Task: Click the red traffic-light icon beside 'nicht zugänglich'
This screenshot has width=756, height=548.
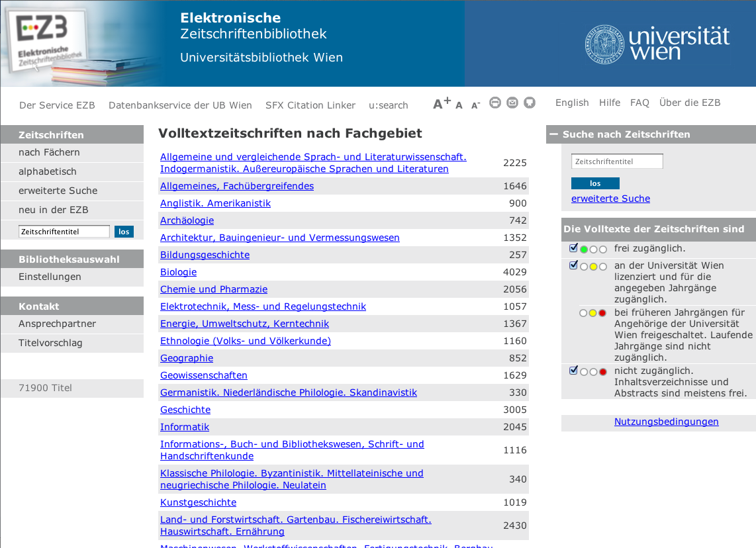Action: pyautogui.click(x=593, y=371)
